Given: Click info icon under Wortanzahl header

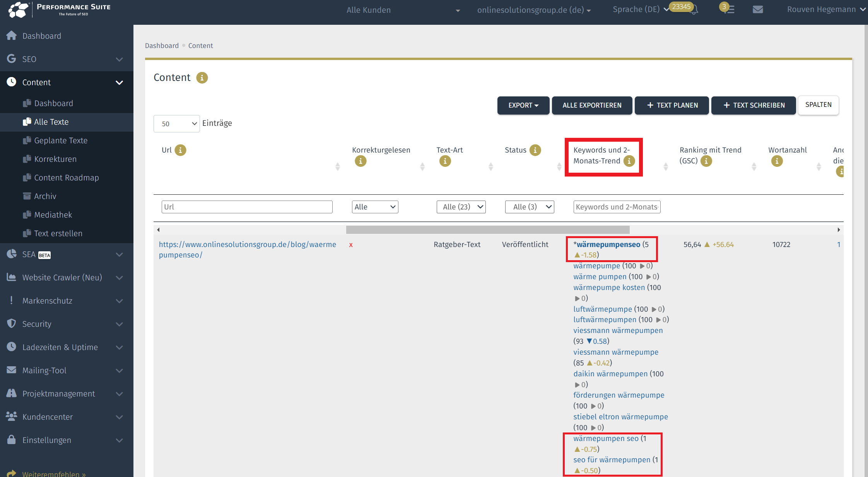Looking at the screenshot, I should [777, 161].
